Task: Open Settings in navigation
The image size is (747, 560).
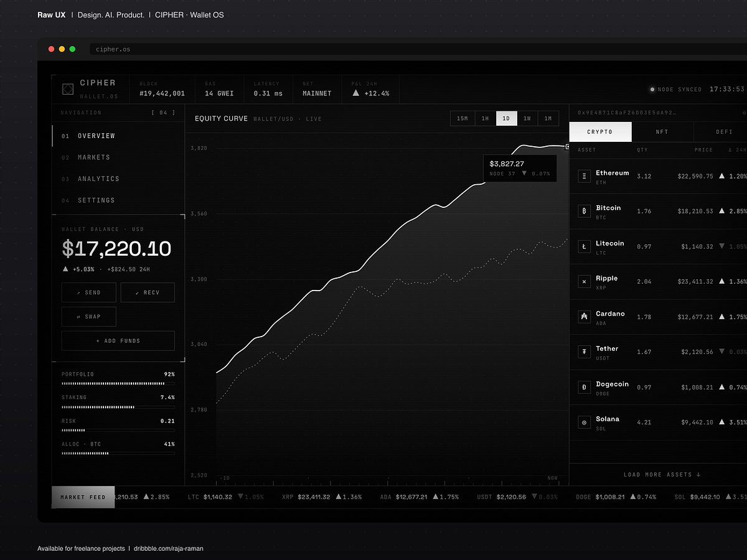Action: [118, 200]
